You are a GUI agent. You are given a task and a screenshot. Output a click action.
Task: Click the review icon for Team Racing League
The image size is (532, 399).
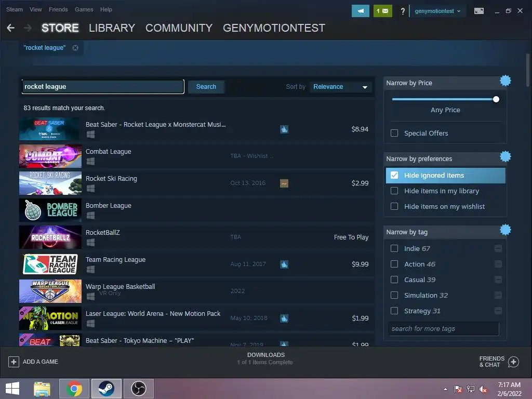pos(284,264)
